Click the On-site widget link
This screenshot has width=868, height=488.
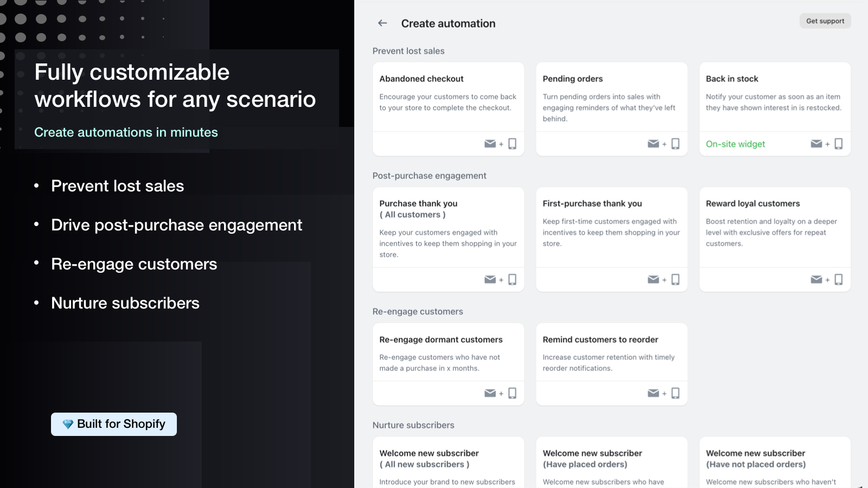[735, 144]
